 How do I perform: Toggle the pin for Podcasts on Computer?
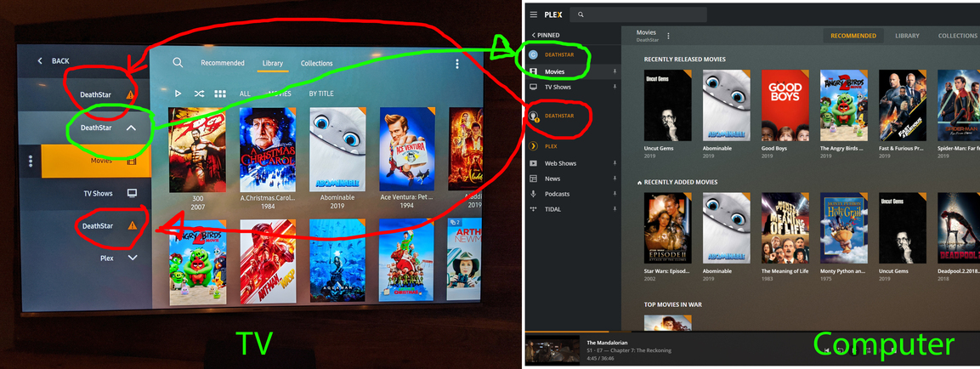coord(615,194)
